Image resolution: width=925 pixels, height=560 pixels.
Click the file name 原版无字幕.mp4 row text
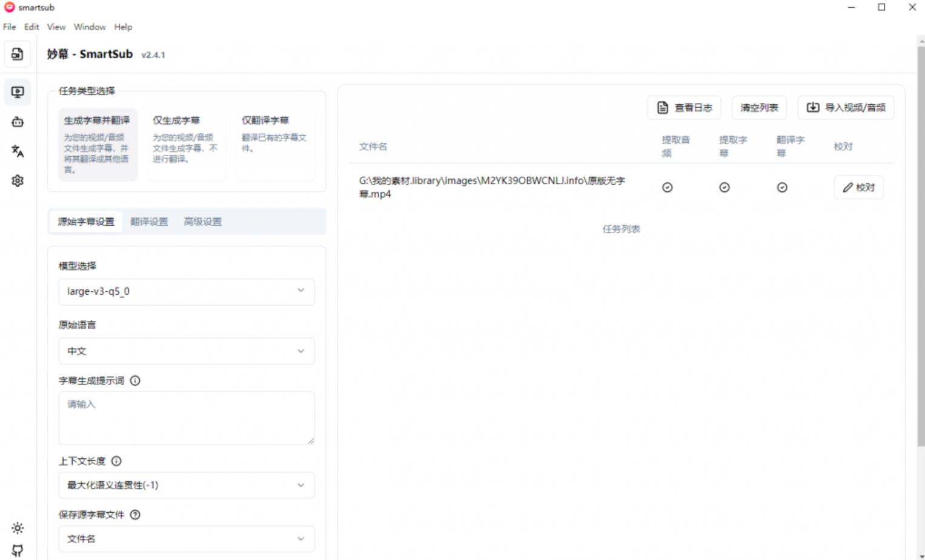[492, 187]
